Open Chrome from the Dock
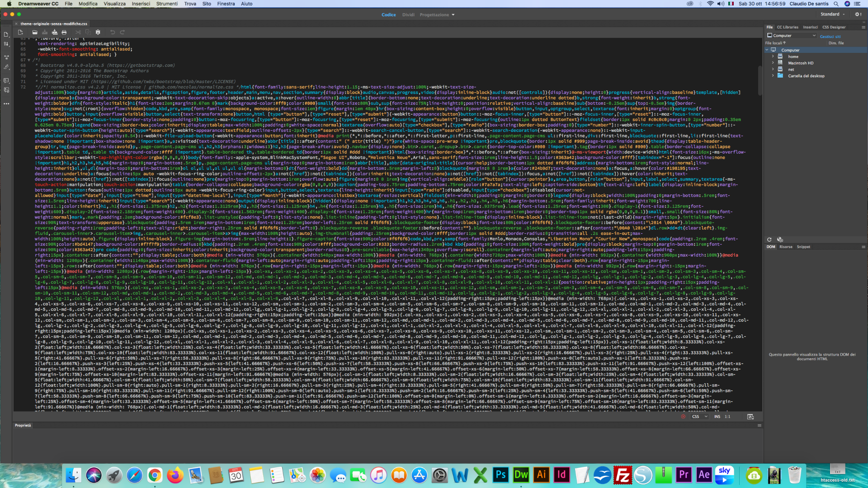 (155, 475)
